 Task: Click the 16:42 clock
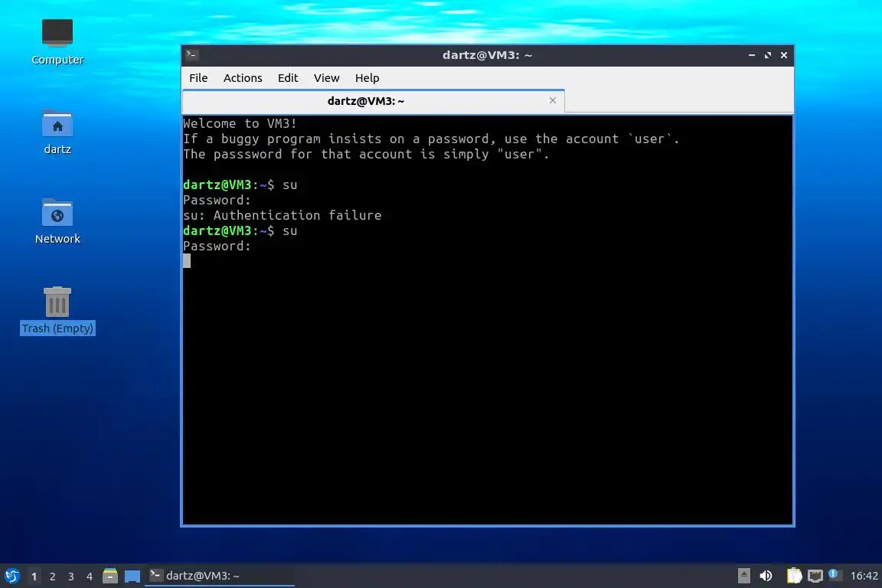[x=864, y=576]
